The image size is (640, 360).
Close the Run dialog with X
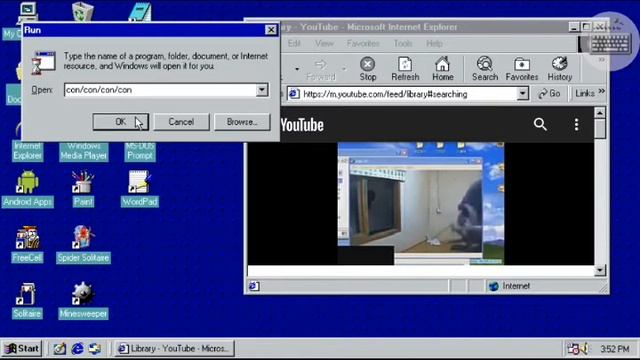click(x=271, y=30)
